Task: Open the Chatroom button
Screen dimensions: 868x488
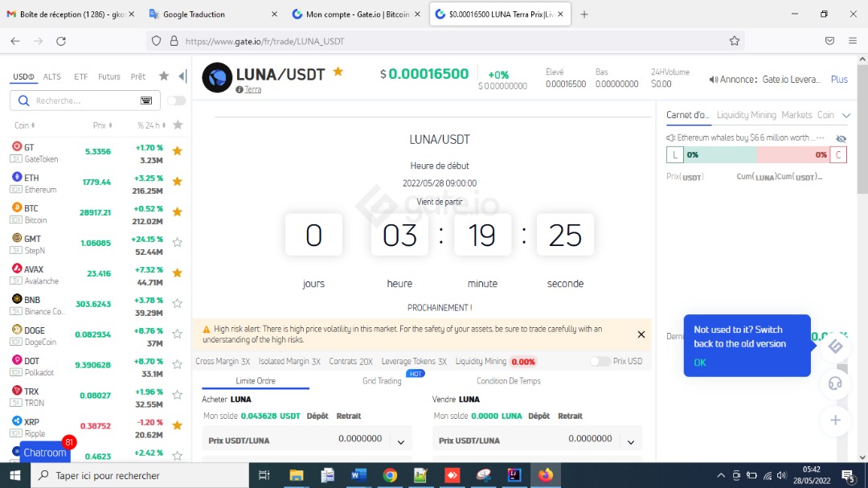Action: point(45,453)
